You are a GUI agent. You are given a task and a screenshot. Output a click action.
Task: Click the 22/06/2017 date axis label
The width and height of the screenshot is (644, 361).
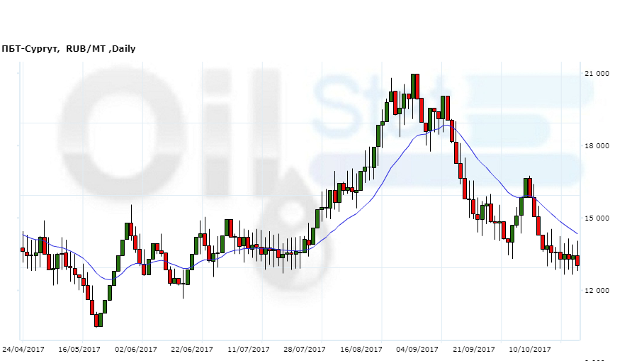(x=192, y=350)
